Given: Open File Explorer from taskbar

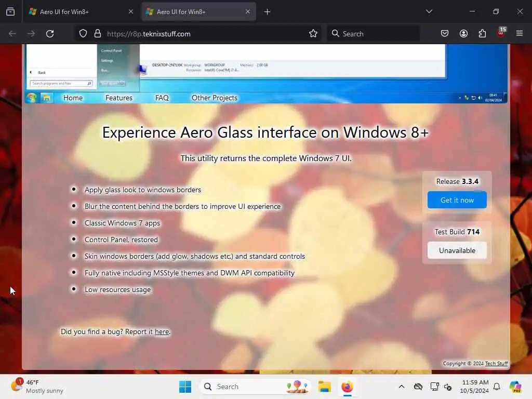Looking at the screenshot, I should pos(324,387).
